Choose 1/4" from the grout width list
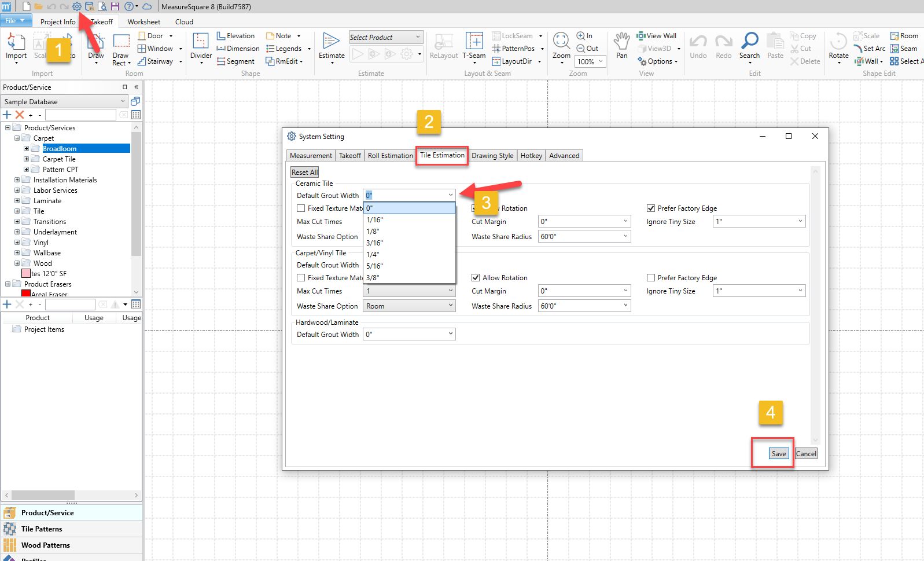 [409, 255]
